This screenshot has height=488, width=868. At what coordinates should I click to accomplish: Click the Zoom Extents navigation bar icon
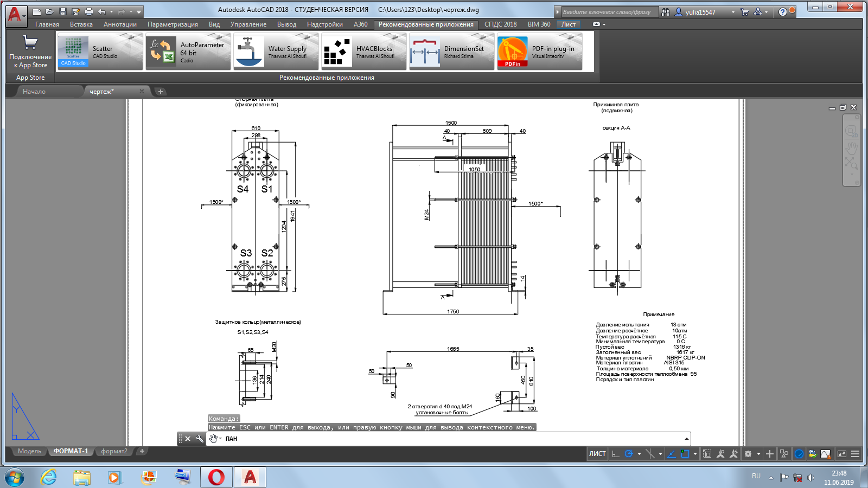tap(851, 163)
